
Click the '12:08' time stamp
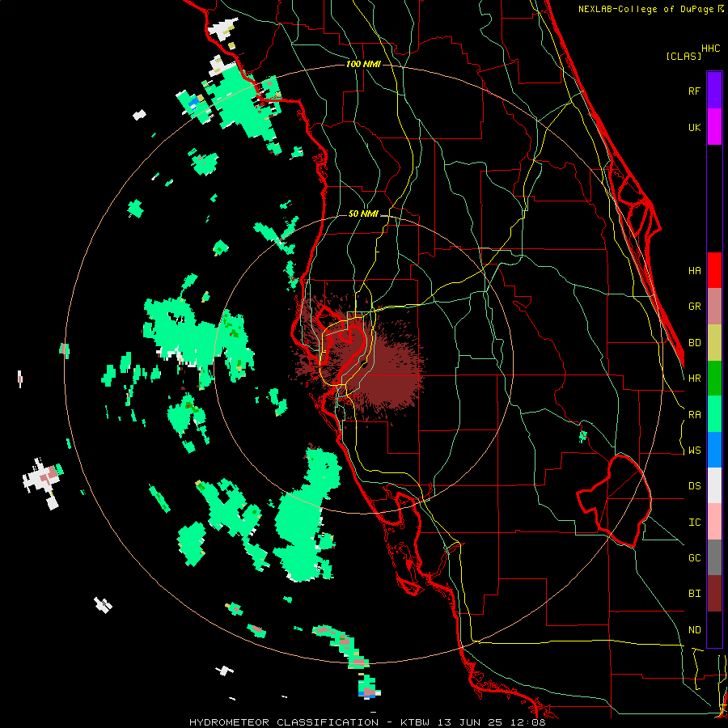point(530,722)
